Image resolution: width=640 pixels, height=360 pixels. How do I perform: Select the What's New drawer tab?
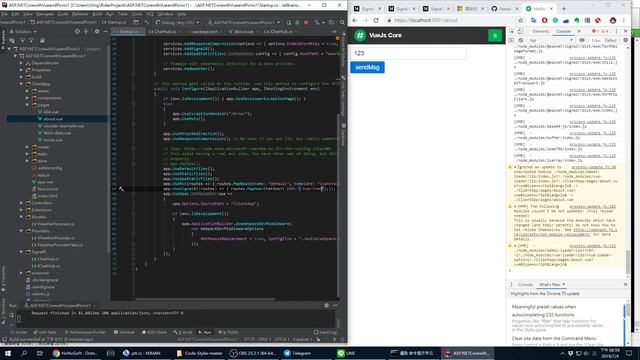pos(549,284)
